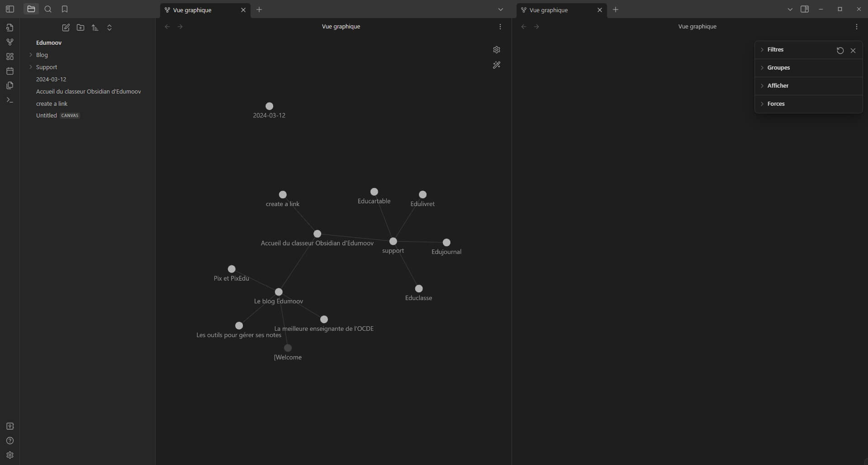Close the graph settings panel
This screenshot has width=868, height=465.
tap(853, 51)
